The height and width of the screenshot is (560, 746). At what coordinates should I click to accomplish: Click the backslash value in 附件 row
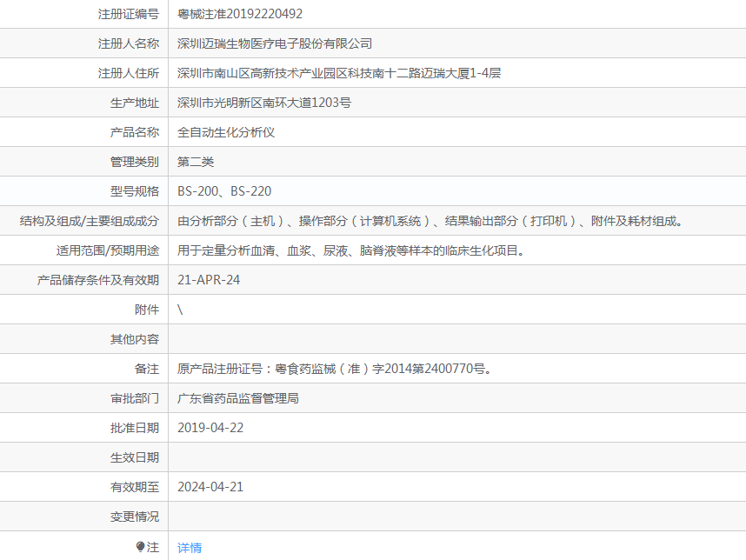(x=180, y=310)
